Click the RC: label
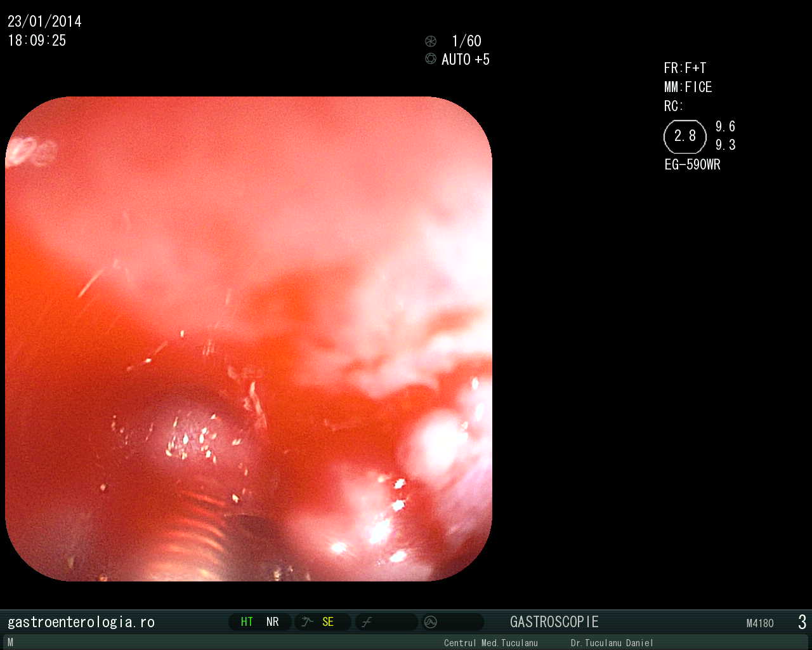 click(674, 106)
